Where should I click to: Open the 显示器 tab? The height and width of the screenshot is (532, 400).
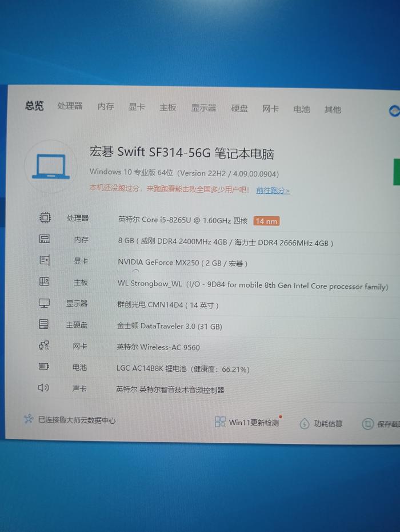point(204,108)
